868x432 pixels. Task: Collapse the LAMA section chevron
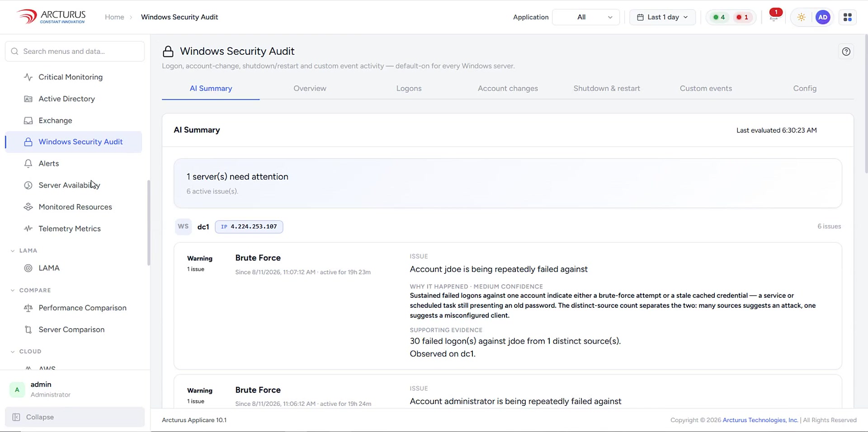pos(13,250)
